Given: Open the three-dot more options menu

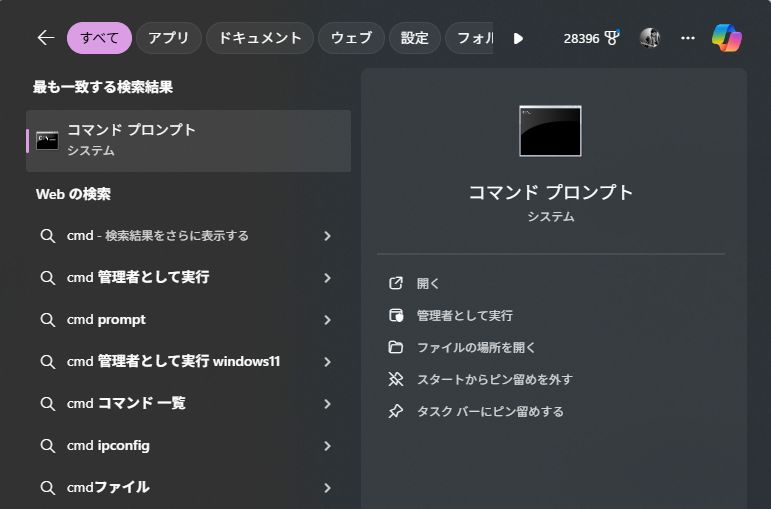Looking at the screenshot, I should pos(688,38).
